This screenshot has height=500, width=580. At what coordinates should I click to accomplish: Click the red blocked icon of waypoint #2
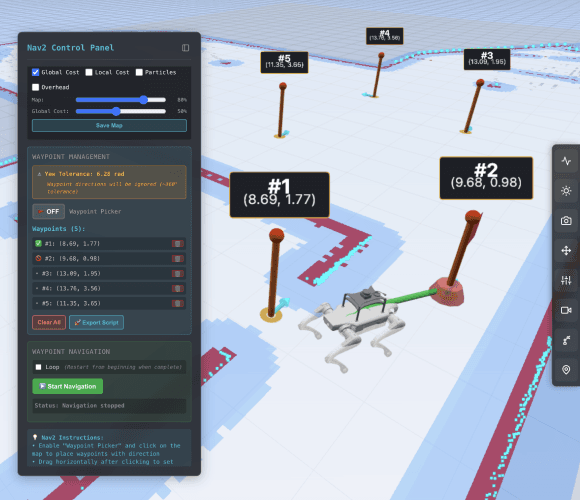tap(38, 258)
